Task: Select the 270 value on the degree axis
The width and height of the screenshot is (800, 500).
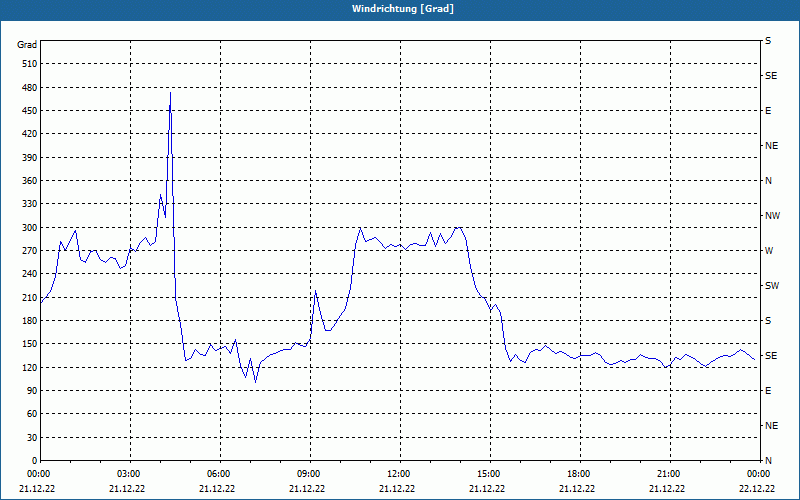Action: [30, 251]
